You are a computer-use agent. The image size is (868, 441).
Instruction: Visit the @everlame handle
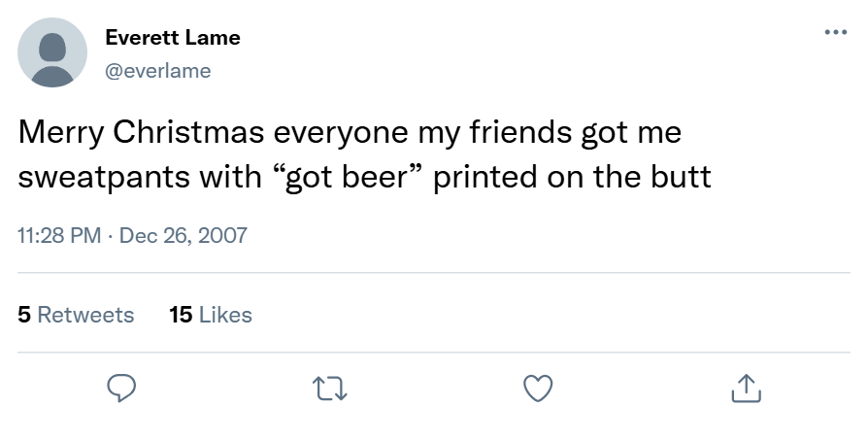coord(157,70)
